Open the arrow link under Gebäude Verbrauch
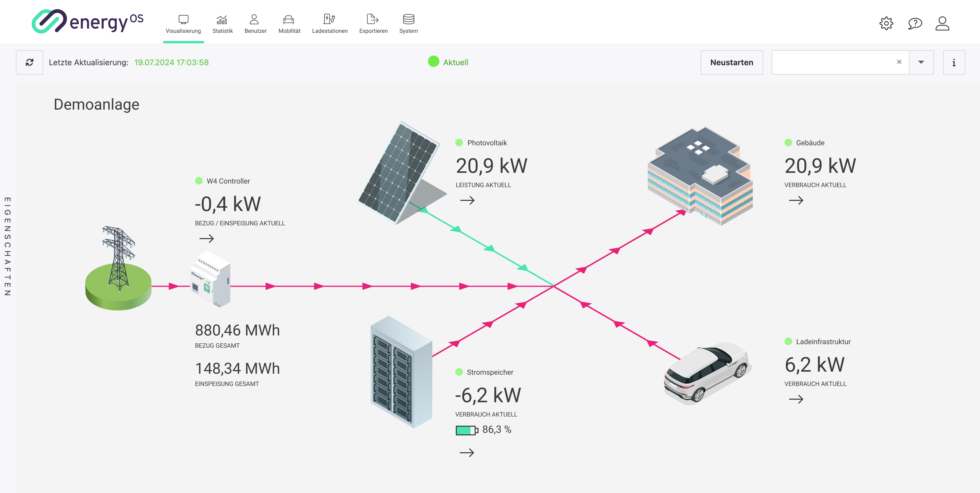Screen dimensions: 980x493 (796, 200)
